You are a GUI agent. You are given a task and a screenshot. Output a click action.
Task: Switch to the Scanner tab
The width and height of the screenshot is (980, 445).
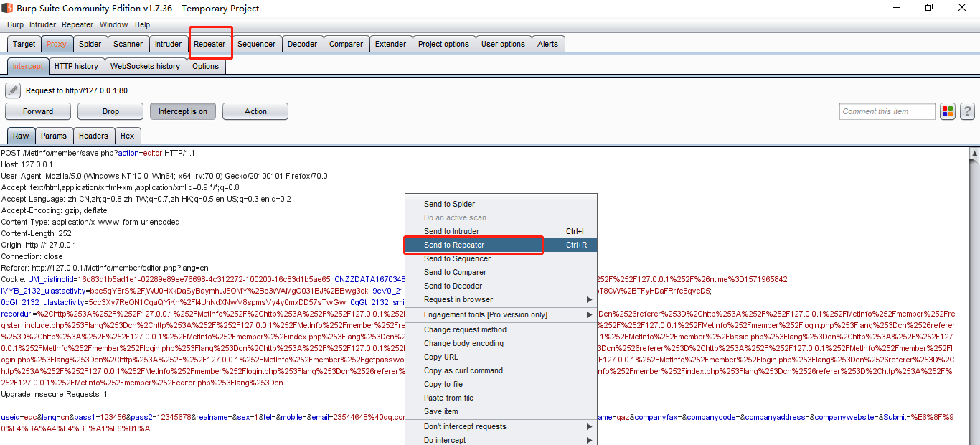pyautogui.click(x=128, y=44)
